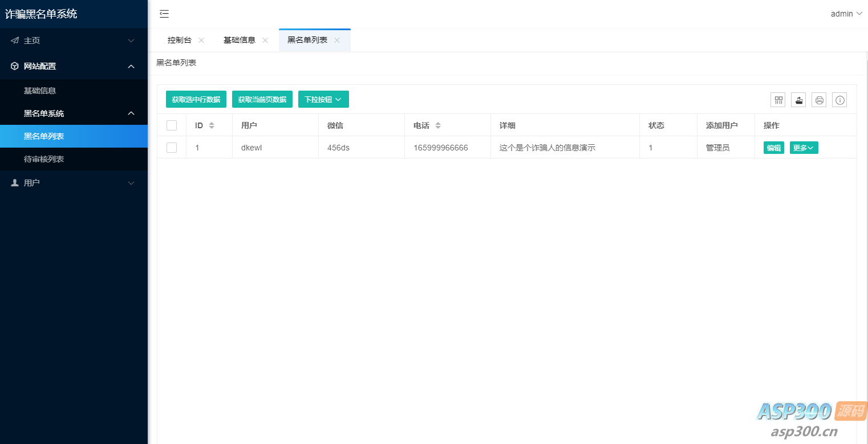Open the 更多 dropdown in row 1

804,148
